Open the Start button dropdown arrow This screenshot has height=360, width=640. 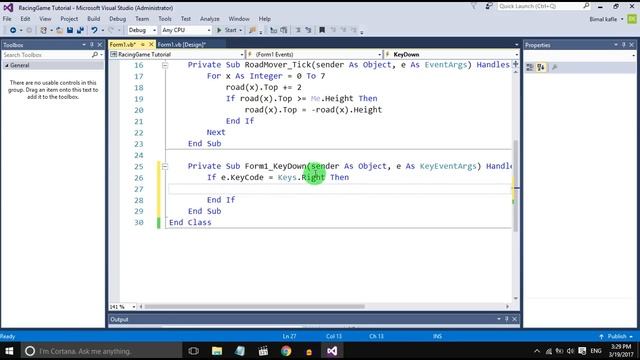240,30
